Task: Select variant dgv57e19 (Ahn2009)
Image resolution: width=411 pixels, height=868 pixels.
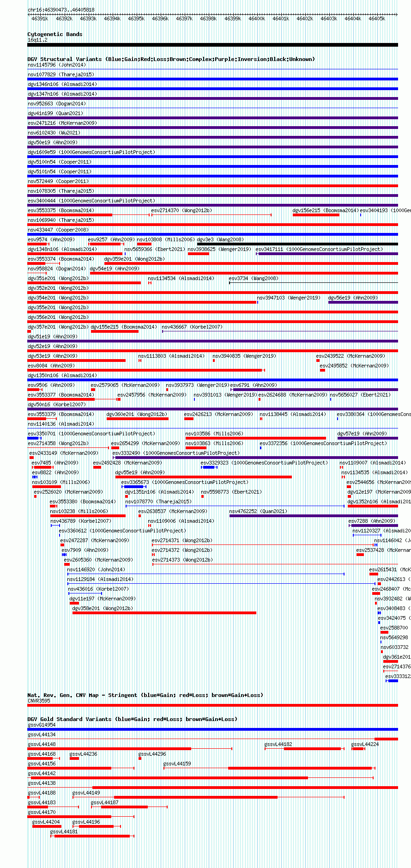Action: (x=362, y=434)
